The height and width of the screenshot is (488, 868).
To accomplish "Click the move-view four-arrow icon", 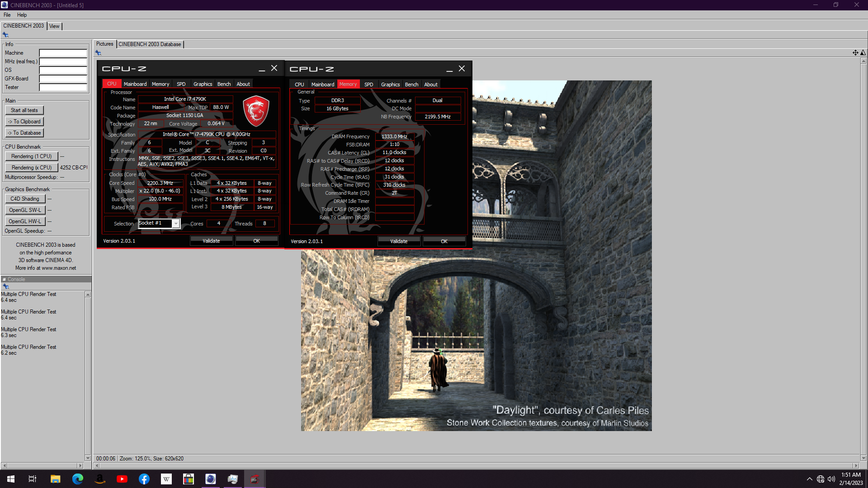I will pos(855,53).
